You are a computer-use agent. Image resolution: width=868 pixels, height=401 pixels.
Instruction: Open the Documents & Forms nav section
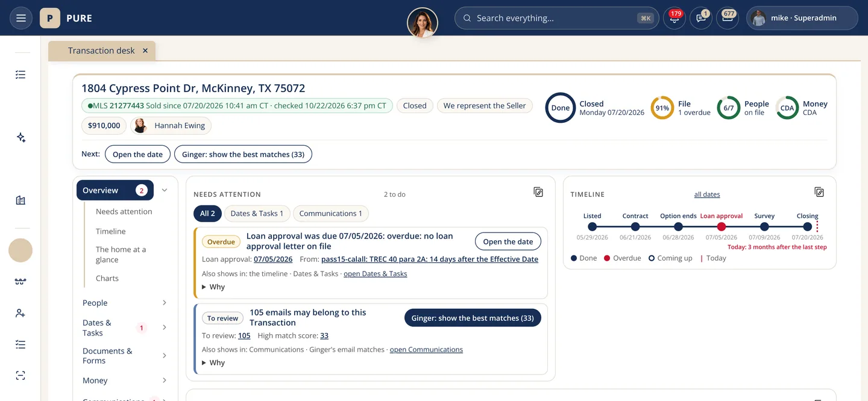pyautogui.click(x=107, y=356)
